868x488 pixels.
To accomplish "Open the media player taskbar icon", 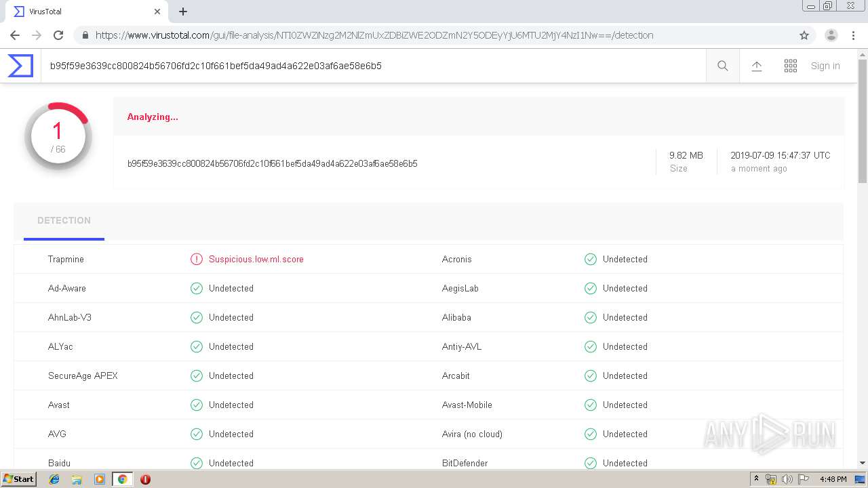I will [99, 479].
